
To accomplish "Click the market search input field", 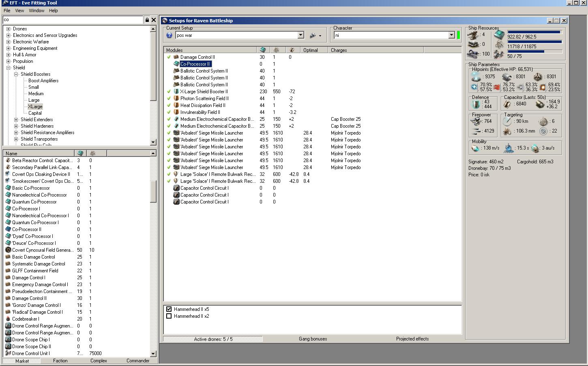I will (73, 20).
